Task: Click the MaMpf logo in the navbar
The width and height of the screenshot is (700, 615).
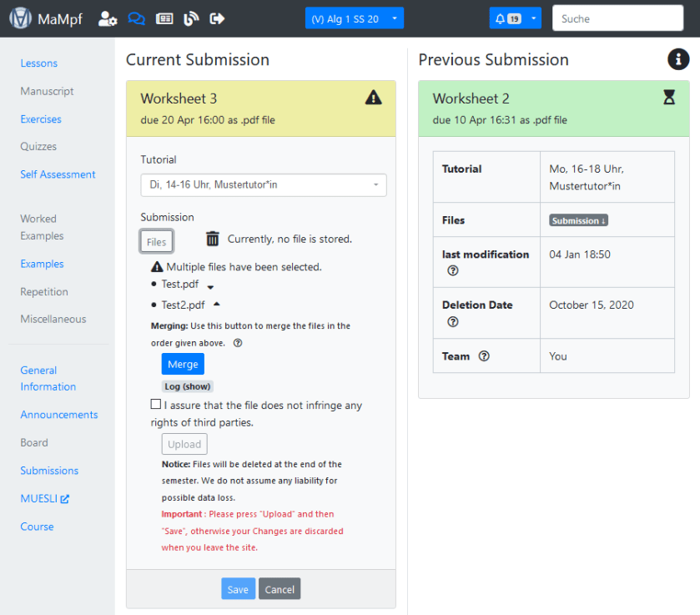Action: pos(21,18)
